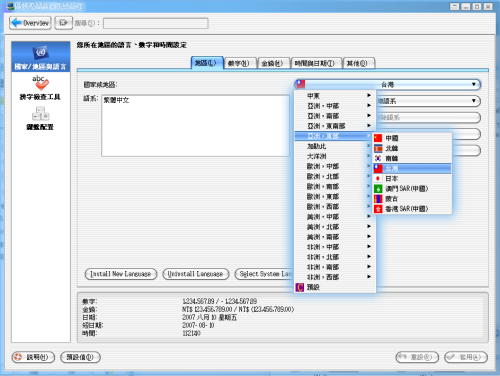
Task: Switch to the 地區(L) tab
Action: 207,63
